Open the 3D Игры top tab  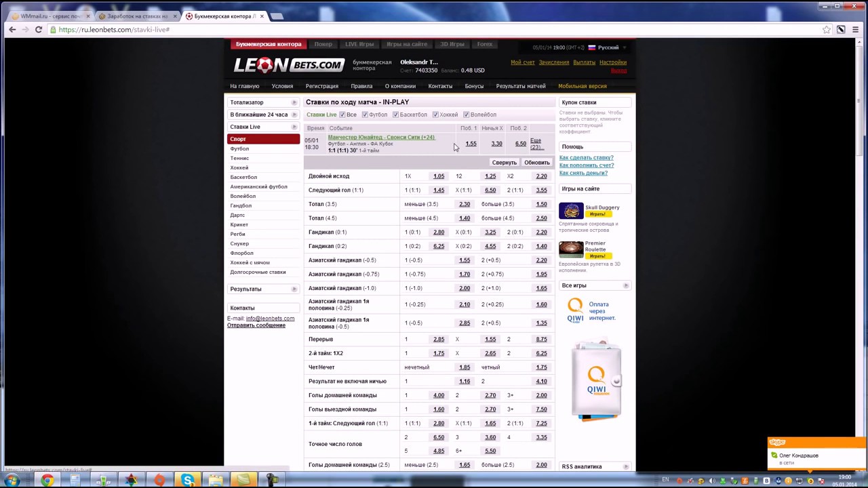(452, 44)
